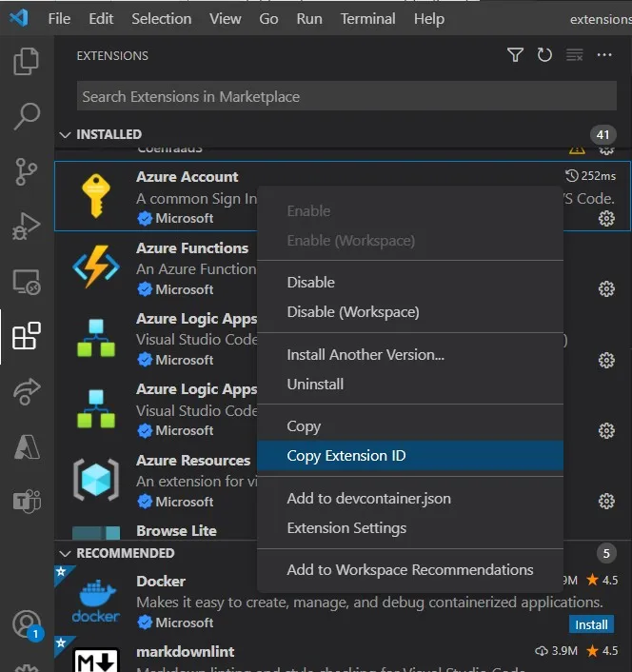Open the Terminal menu
The height and width of the screenshot is (672, 632).
(368, 19)
